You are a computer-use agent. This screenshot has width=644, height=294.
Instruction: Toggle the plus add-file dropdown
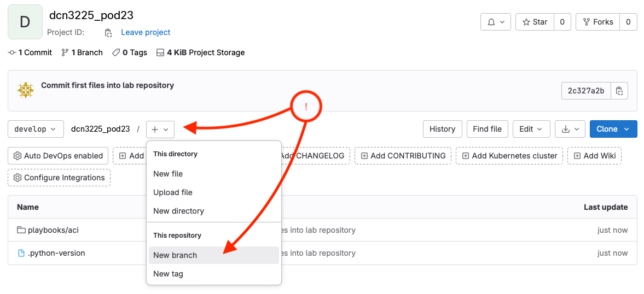pos(160,130)
